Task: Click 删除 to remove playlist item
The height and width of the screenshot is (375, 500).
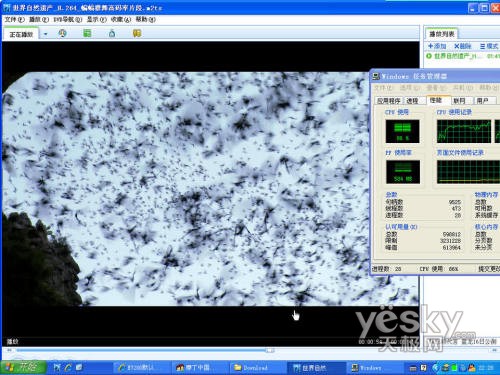Action: (x=463, y=46)
